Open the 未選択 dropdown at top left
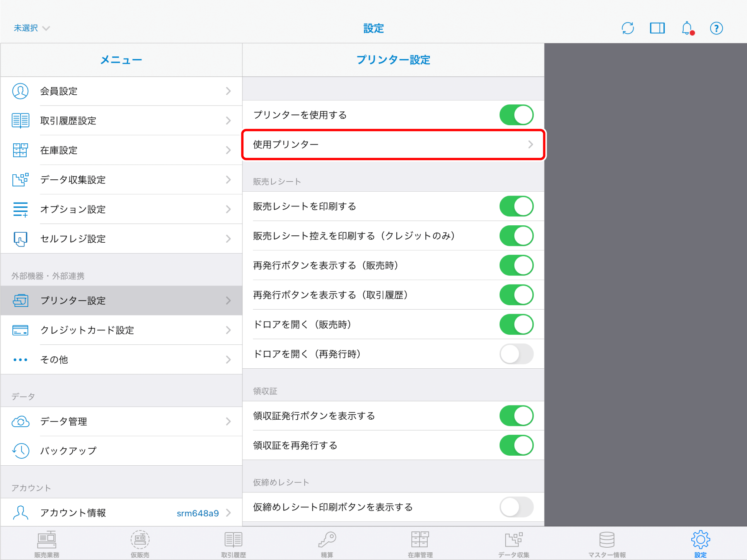The image size is (747, 560). (32, 28)
